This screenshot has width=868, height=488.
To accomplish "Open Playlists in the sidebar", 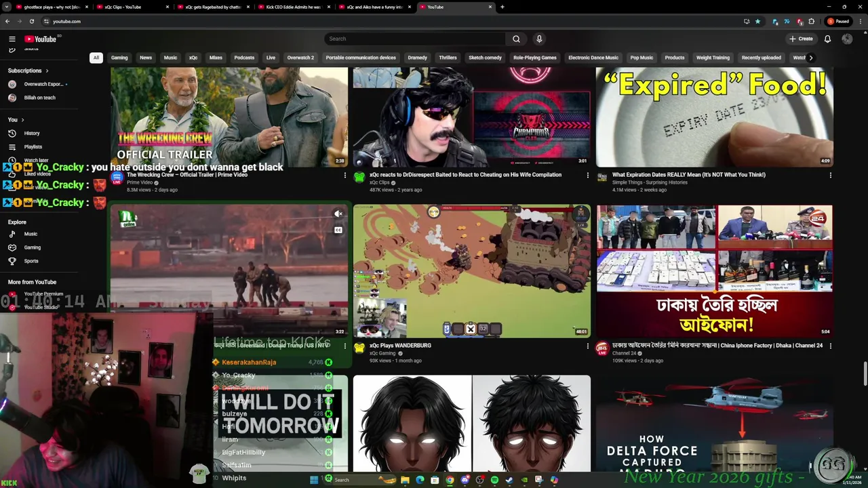I will [33, 147].
